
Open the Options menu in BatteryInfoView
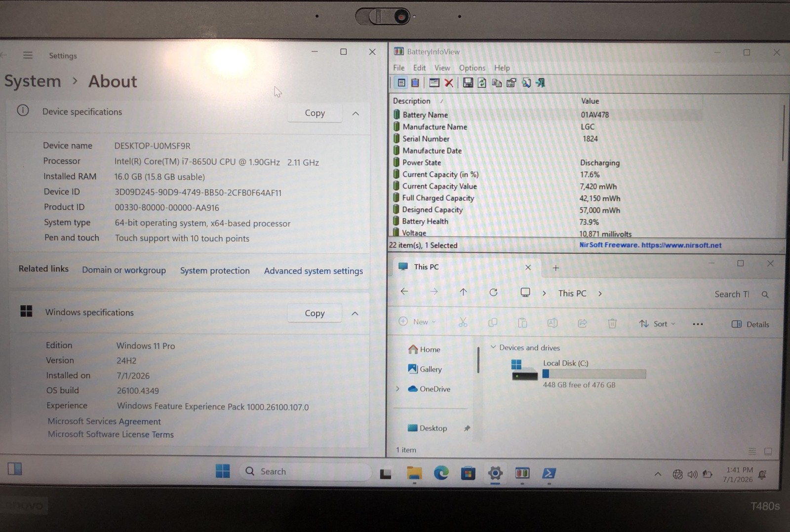[472, 68]
